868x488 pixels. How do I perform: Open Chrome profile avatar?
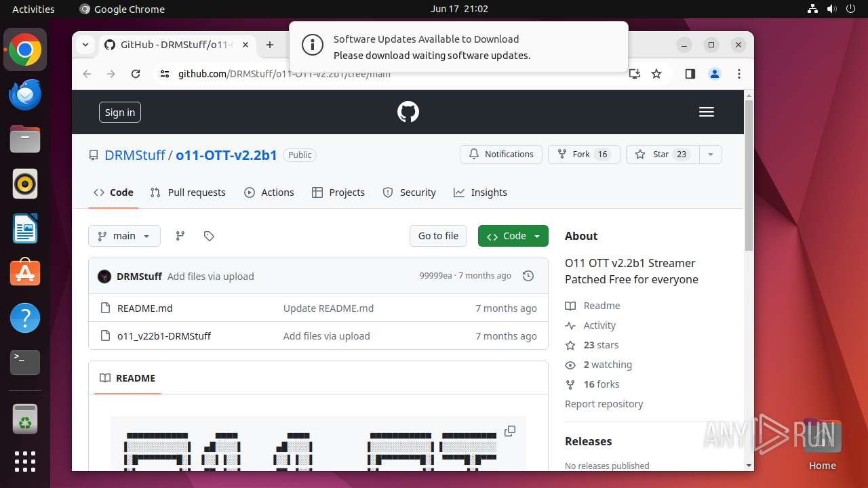(x=715, y=74)
